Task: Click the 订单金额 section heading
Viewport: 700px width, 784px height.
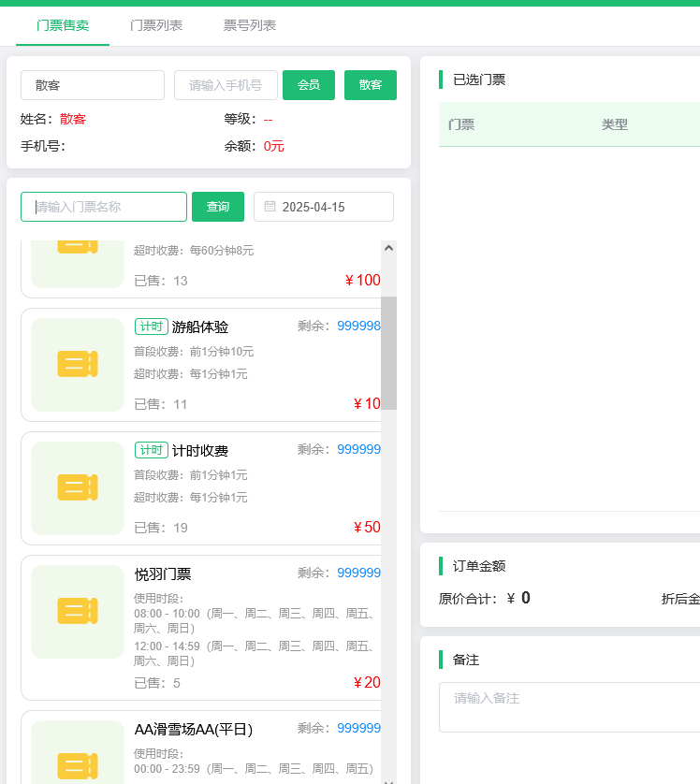Action: pyautogui.click(x=479, y=566)
